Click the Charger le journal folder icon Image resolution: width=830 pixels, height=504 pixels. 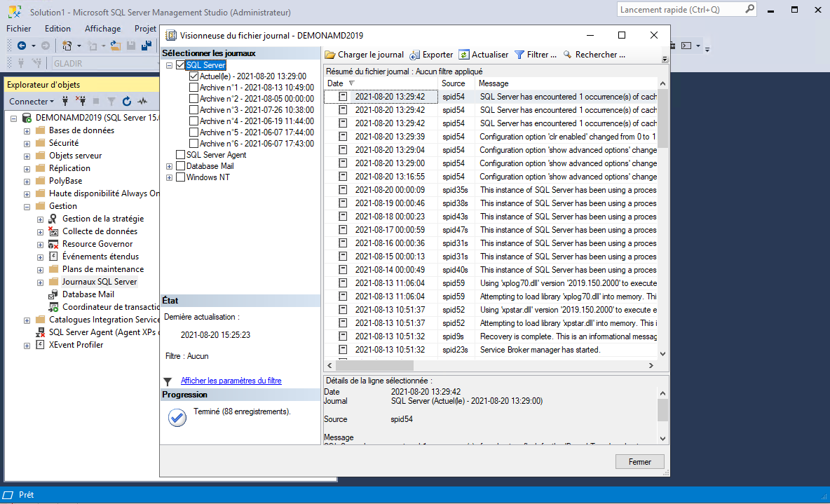coord(330,55)
